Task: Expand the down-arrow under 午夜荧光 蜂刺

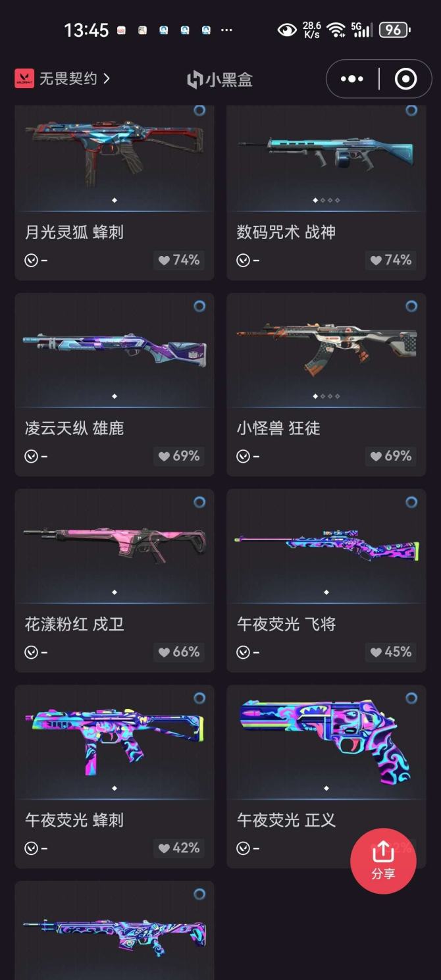Action: tap(31, 848)
